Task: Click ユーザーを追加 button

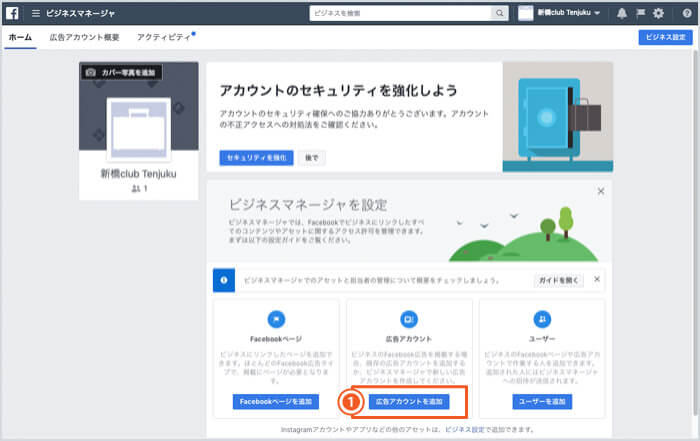Action: click(542, 402)
